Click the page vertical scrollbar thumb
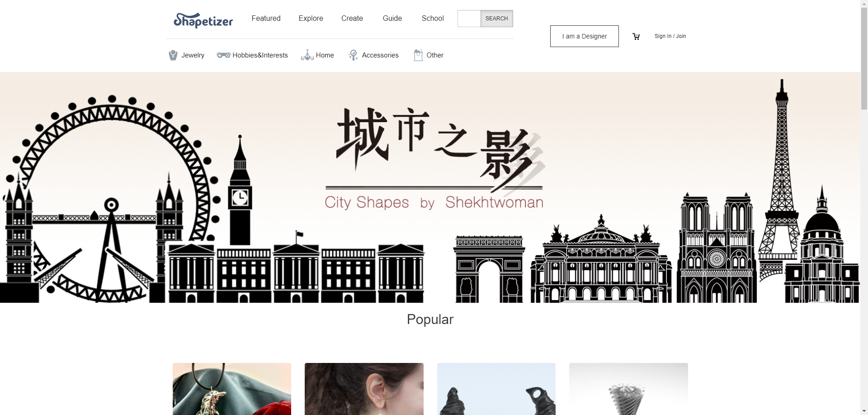 [864, 58]
